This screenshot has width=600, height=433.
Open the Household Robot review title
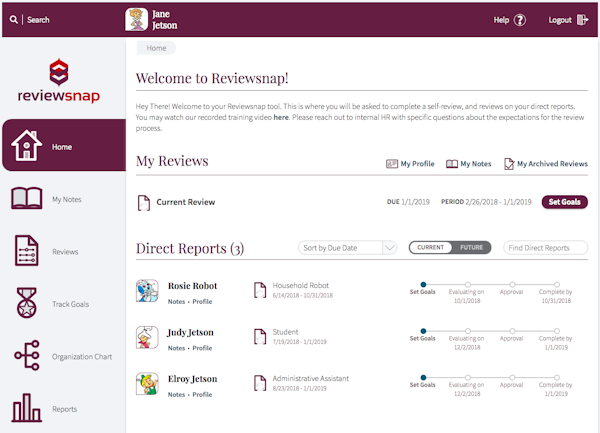(301, 285)
